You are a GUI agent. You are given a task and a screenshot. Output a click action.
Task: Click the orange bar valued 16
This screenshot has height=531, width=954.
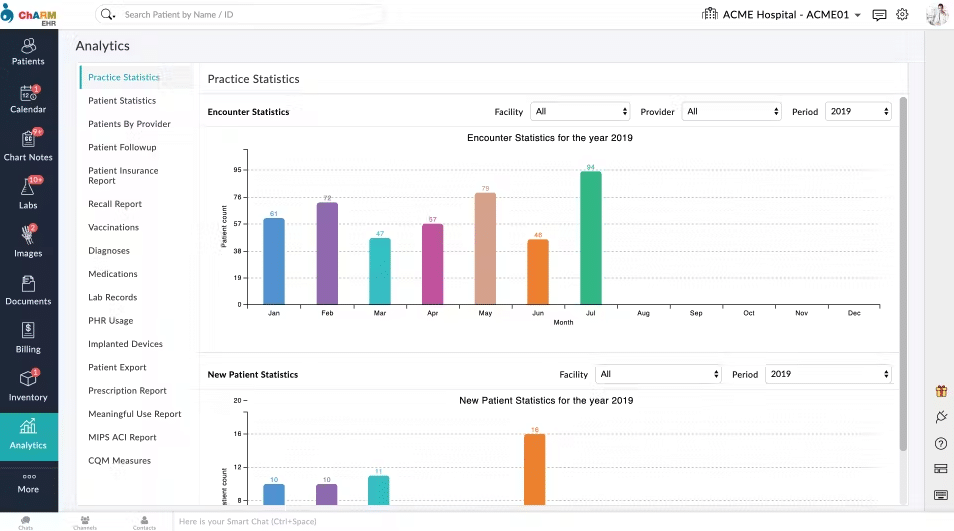pos(535,469)
